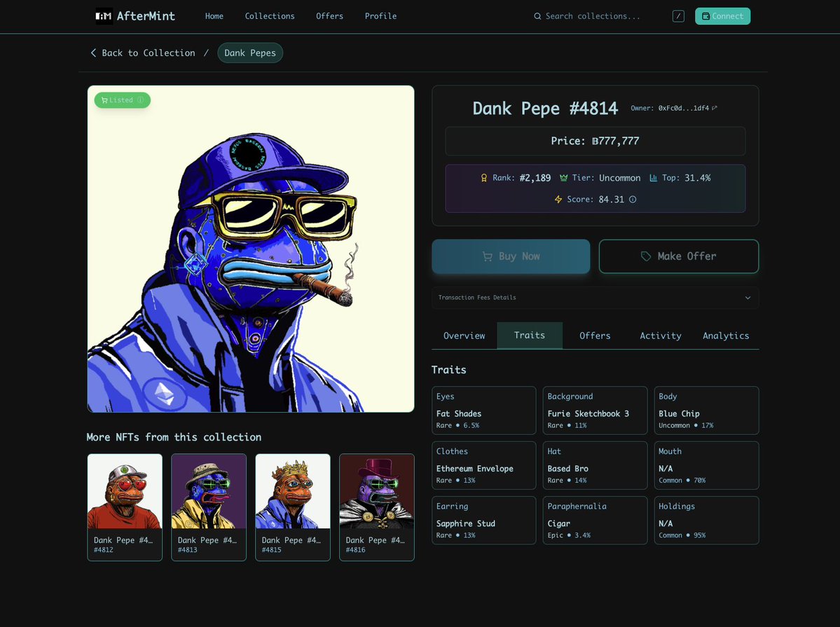Click the Tier crown icon
Screen dimensions: 840x627
(x=563, y=177)
